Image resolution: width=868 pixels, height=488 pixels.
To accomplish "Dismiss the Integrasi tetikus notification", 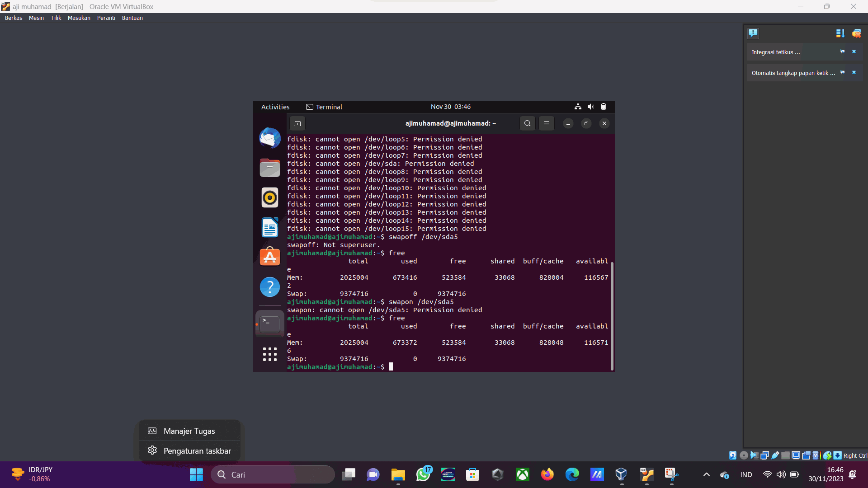I will 854,52.
